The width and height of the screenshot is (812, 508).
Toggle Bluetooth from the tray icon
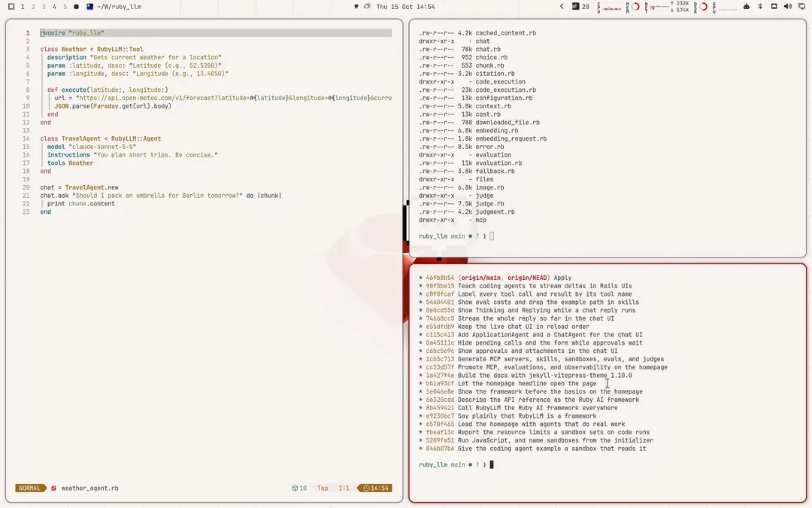click(x=760, y=7)
